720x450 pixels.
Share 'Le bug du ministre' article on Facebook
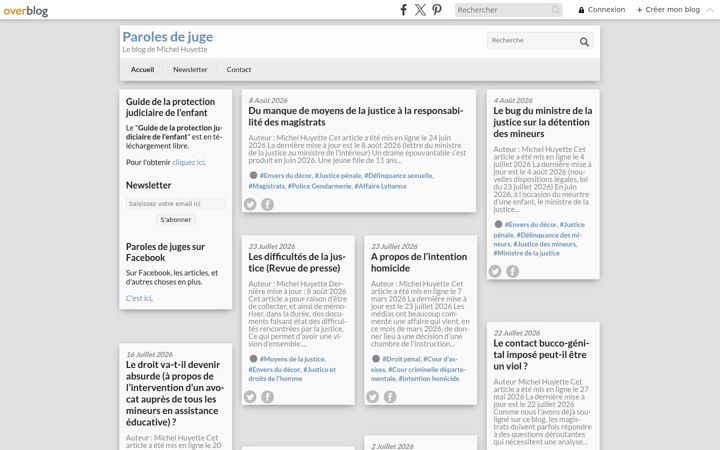(x=512, y=271)
